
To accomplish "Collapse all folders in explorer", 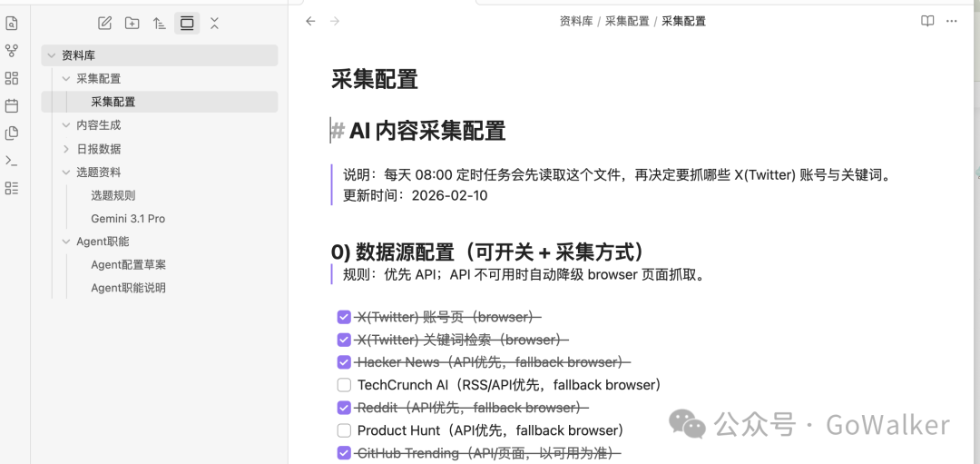I will (x=214, y=24).
